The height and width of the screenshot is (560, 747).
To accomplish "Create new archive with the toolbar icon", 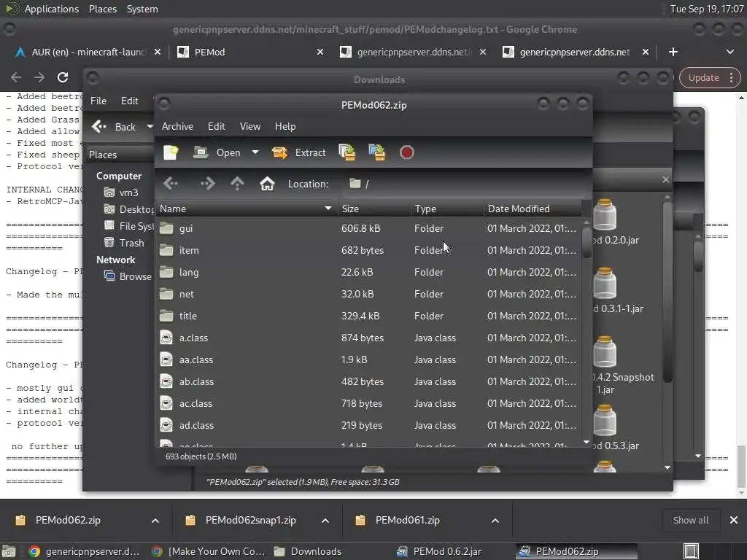I will pyautogui.click(x=171, y=152).
